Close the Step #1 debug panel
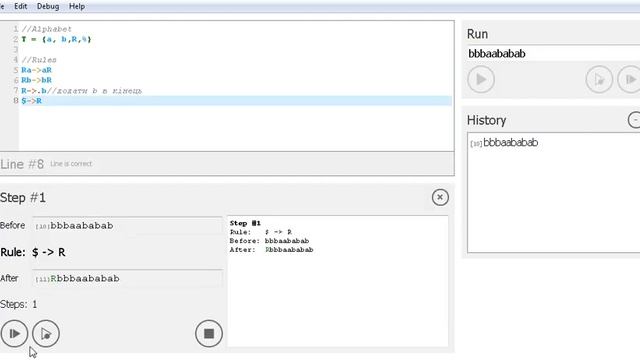Viewport: 640px width, 360px height. 440,198
